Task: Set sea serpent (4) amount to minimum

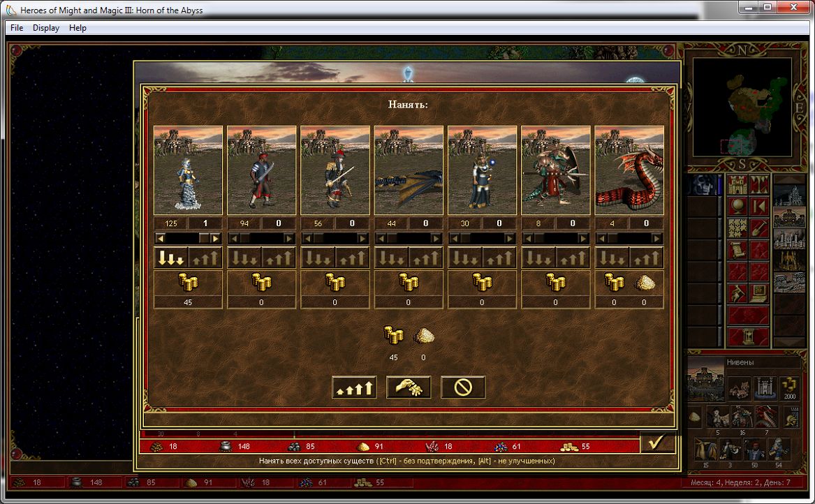Action: [612, 258]
